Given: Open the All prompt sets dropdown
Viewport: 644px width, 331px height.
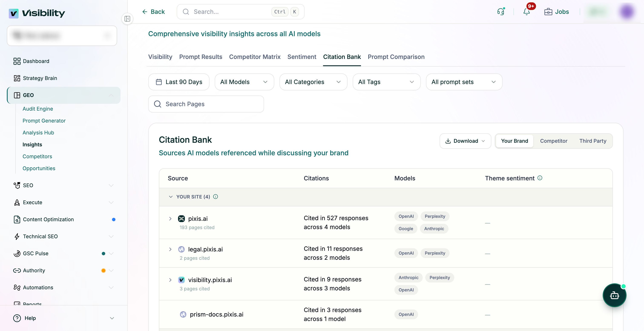Looking at the screenshot, I should pyautogui.click(x=464, y=82).
